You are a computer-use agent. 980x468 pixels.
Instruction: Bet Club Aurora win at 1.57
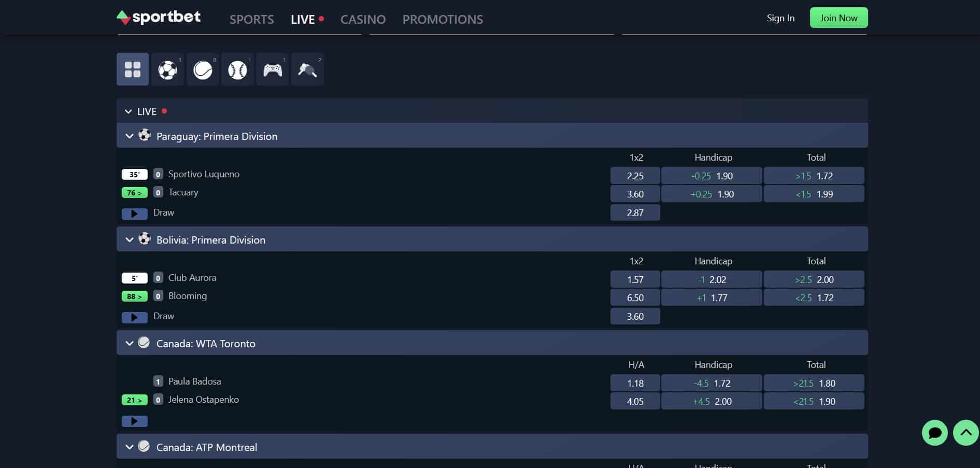pos(635,279)
